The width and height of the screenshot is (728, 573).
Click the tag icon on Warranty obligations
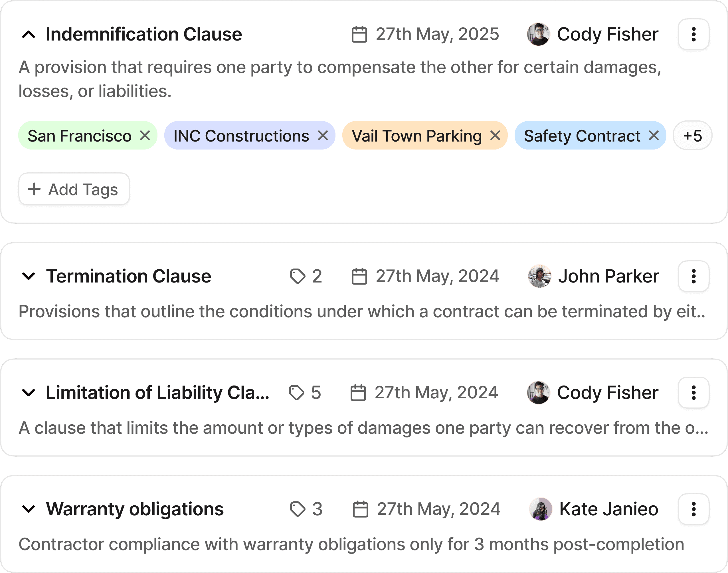click(x=298, y=509)
